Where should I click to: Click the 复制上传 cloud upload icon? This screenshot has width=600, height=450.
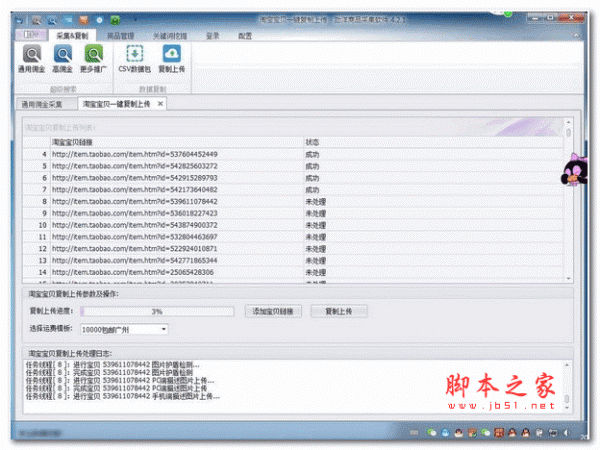[x=172, y=55]
